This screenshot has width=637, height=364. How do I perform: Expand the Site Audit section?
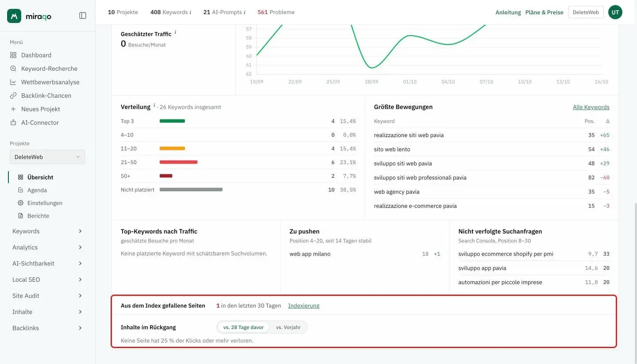[x=47, y=296]
